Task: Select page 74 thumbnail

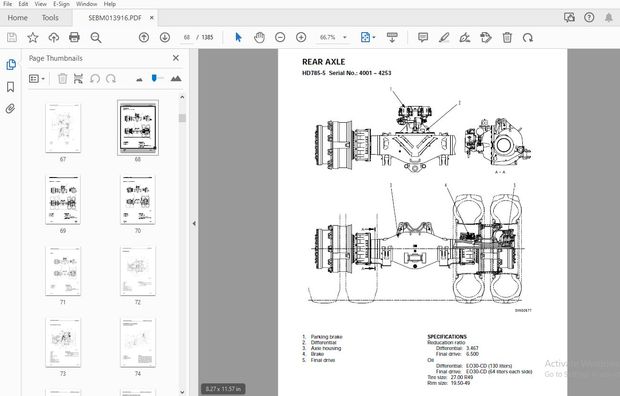Action: 138,343
